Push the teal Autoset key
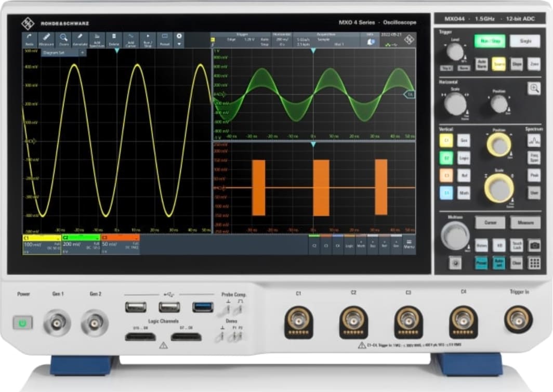 click(x=499, y=263)
